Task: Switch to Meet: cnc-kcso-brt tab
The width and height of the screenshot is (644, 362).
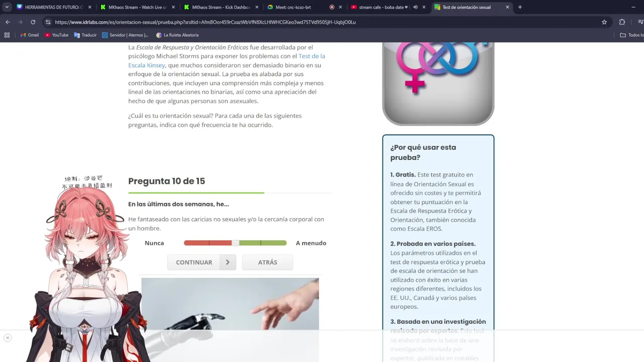Action: tap(305, 7)
